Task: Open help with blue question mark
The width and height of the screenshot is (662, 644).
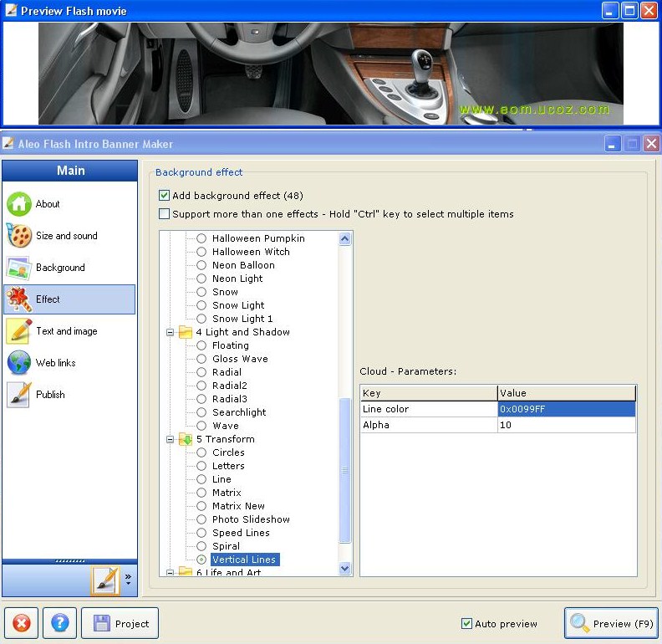Action: coord(60,623)
